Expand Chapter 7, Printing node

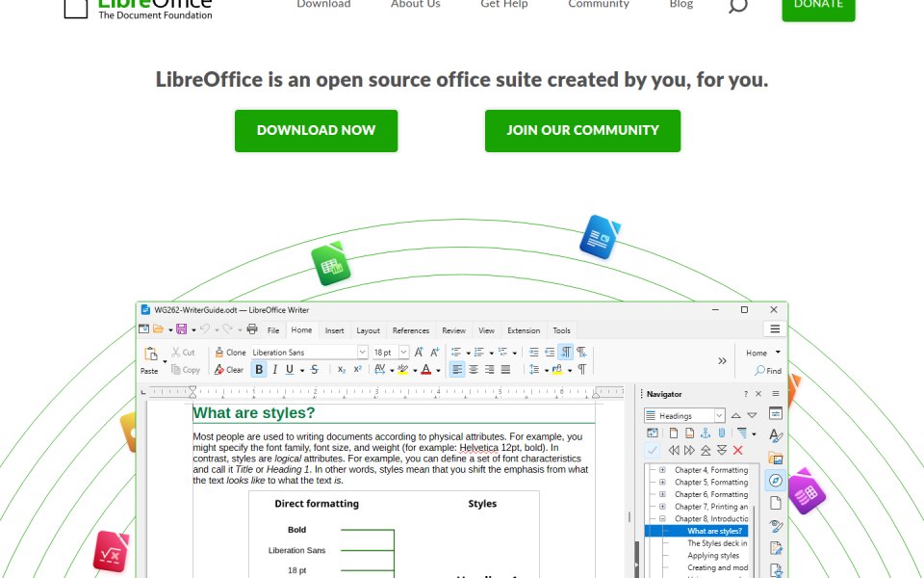(x=662, y=507)
